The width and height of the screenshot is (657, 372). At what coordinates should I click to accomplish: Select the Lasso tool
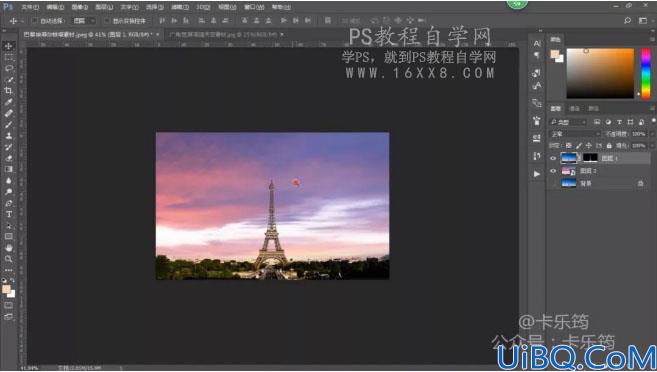coord(8,68)
